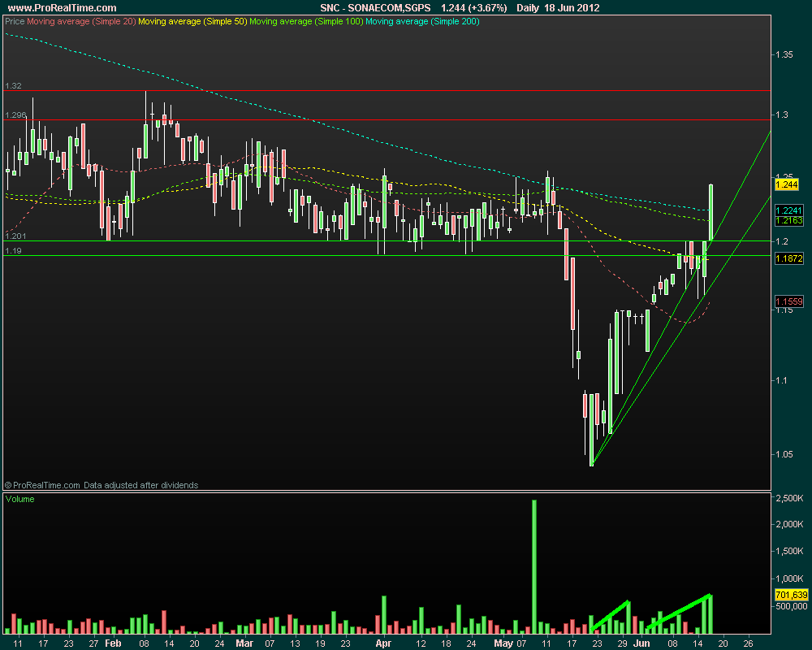
Task: Click the cyan 1.2241 moving average tag
Action: pos(789,210)
